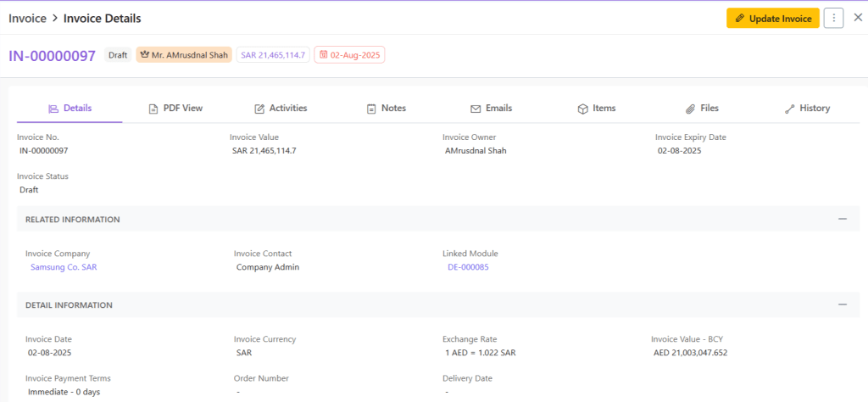
Task: Open the Samsung Co. SAR company link
Action: pyautogui.click(x=64, y=267)
